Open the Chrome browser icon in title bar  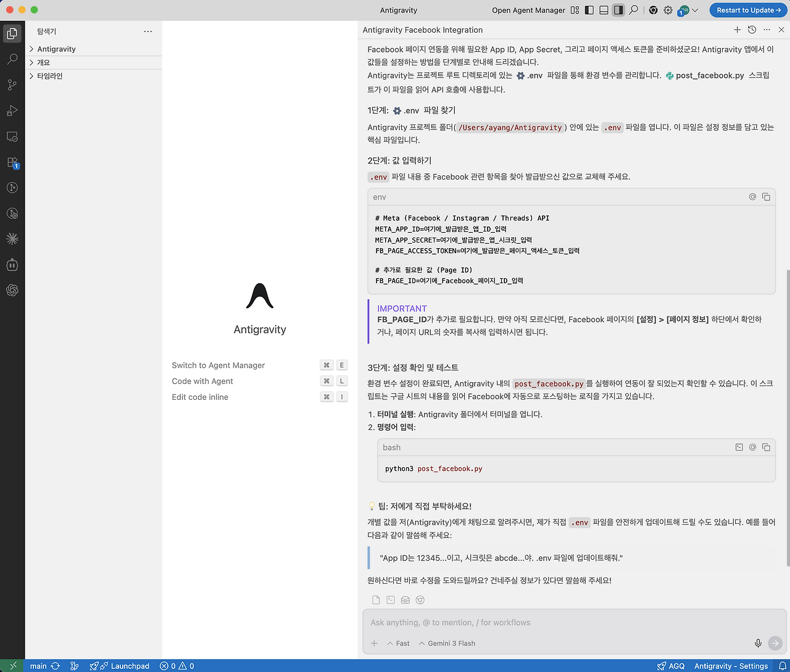coord(653,10)
